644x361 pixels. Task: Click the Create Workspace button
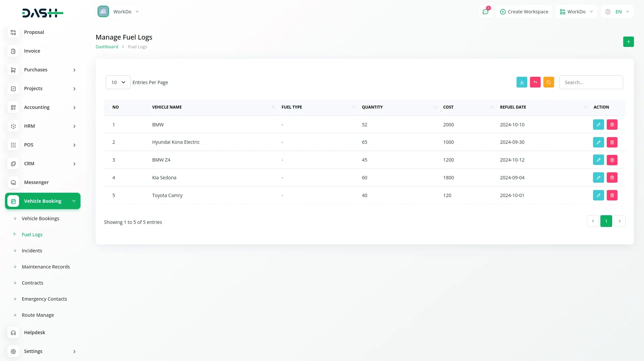[524, 11]
